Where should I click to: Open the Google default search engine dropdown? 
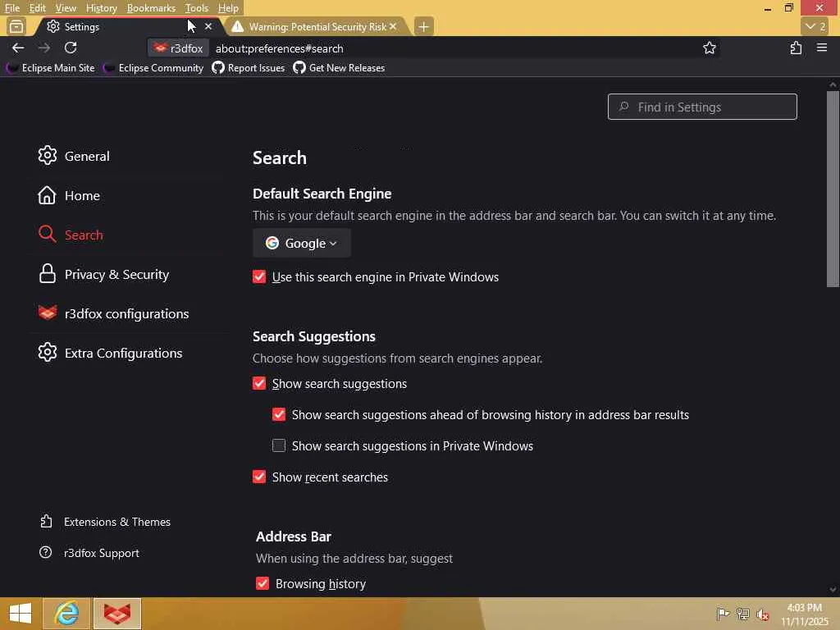[302, 243]
